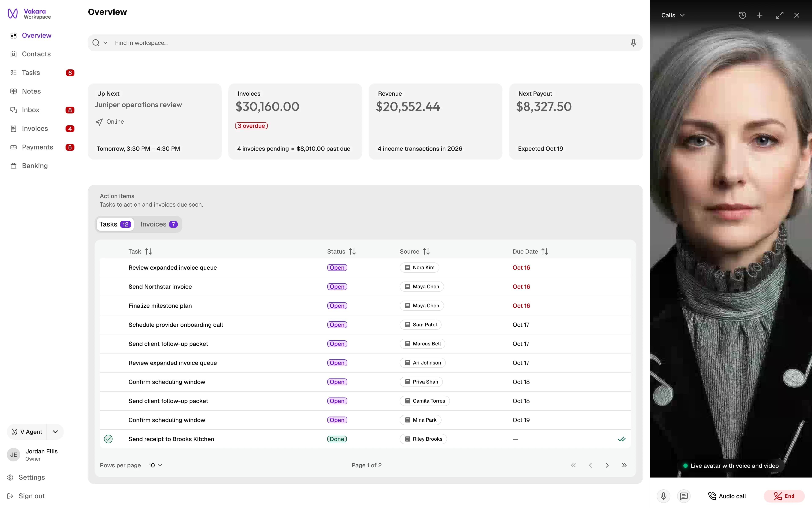
Task: Go to next page of tasks
Action: pos(607,465)
